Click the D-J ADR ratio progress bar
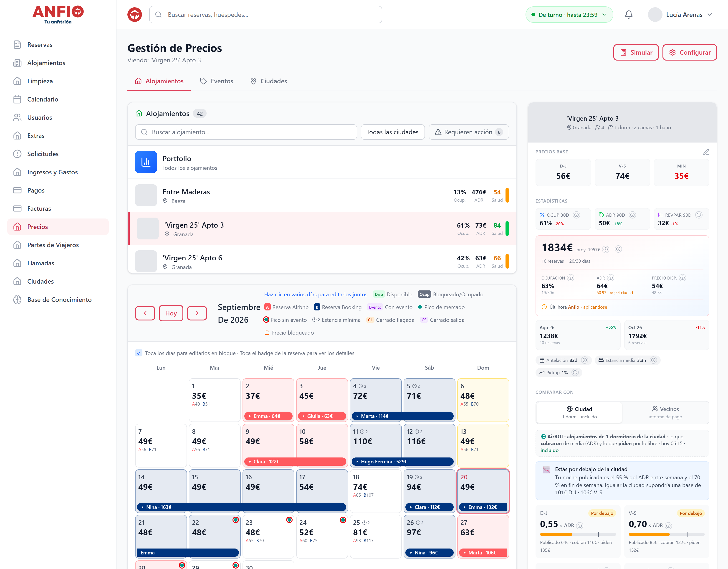The height and width of the screenshot is (569, 728). pyautogui.click(x=578, y=534)
